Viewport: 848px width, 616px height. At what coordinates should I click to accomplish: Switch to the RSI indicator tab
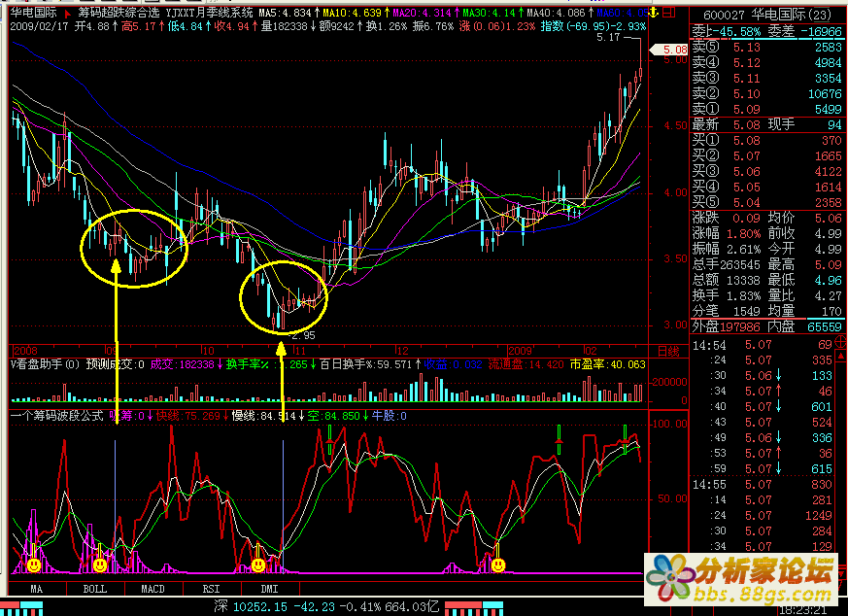(x=212, y=589)
